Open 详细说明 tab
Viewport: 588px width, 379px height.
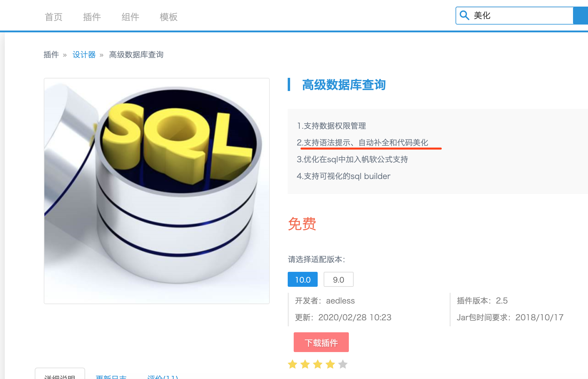coord(60,376)
